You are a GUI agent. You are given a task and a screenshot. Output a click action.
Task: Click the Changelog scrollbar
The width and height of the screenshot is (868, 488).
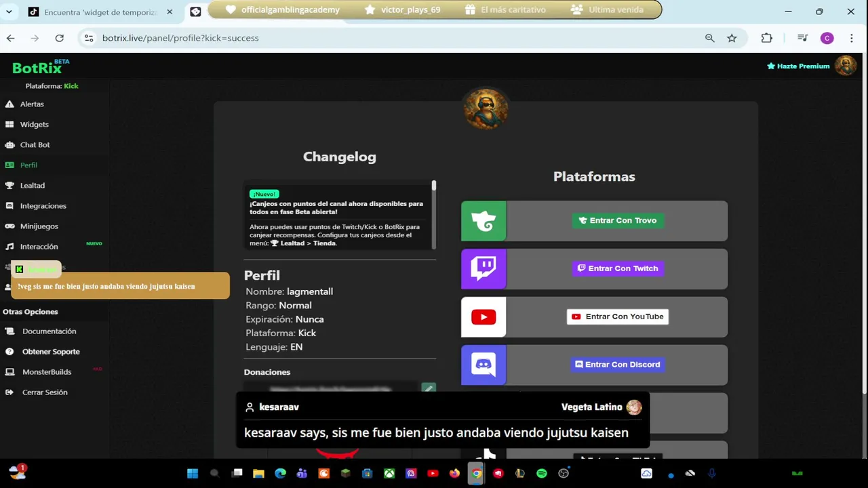(x=433, y=186)
